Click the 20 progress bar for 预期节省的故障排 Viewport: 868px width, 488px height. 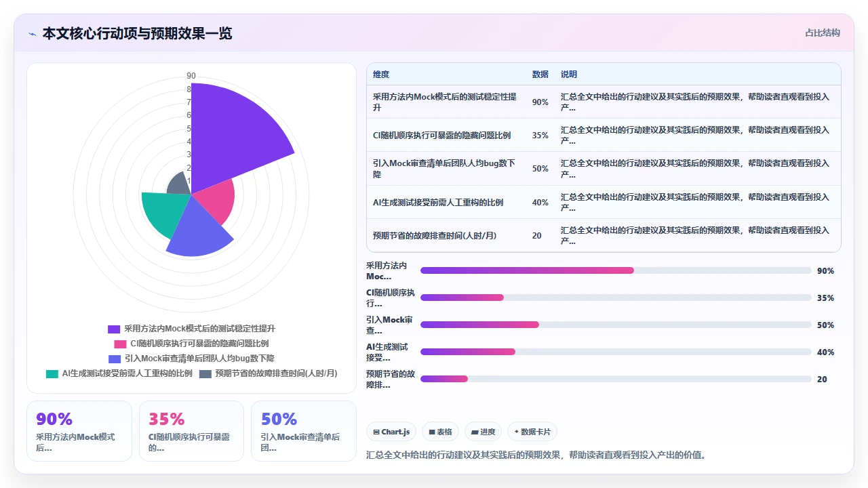click(616, 379)
